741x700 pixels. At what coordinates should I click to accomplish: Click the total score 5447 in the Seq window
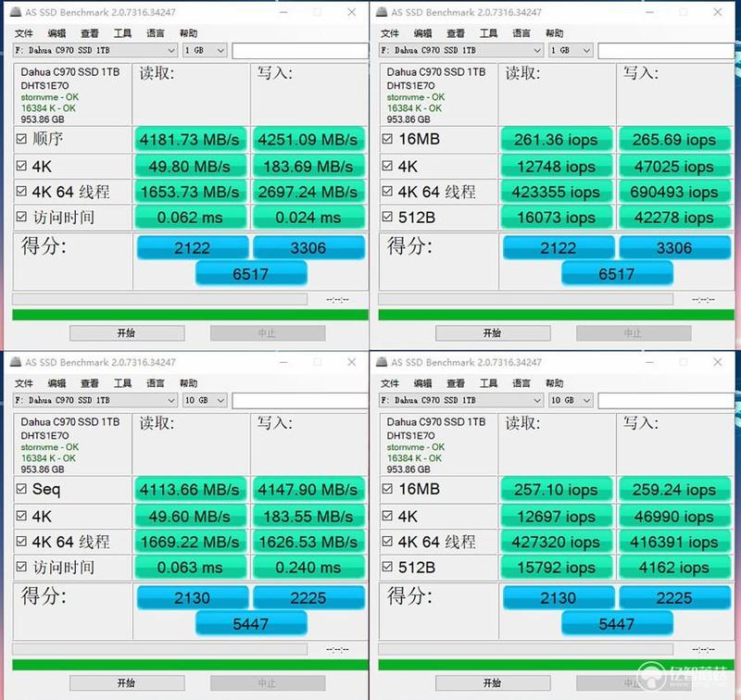point(251,624)
